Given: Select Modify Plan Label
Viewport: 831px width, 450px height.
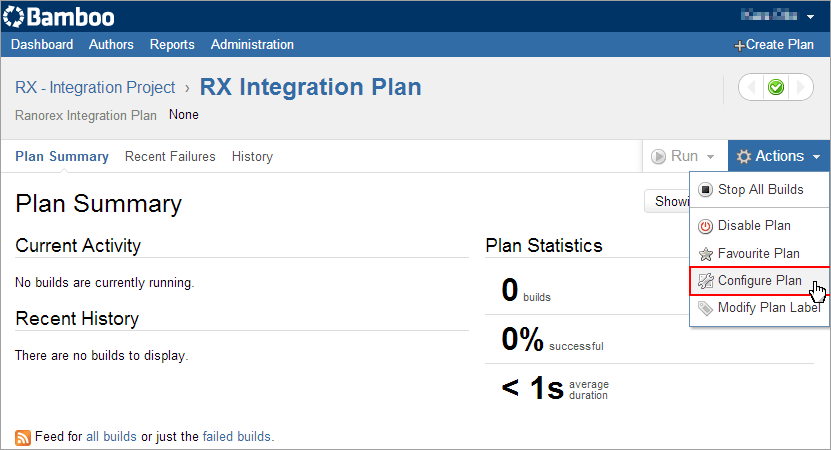Looking at the screenshot, I should pyautogui.click(x=759, y=308).
